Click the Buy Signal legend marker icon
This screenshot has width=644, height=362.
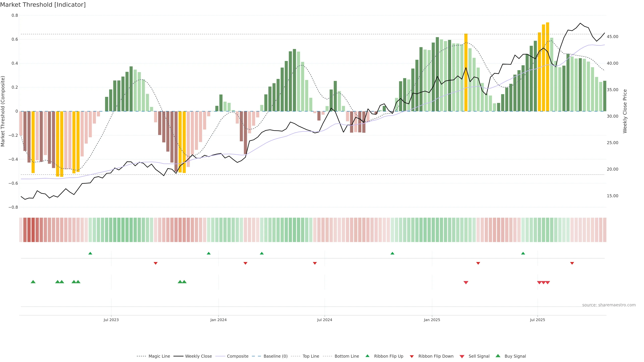(x=498, y=356)
